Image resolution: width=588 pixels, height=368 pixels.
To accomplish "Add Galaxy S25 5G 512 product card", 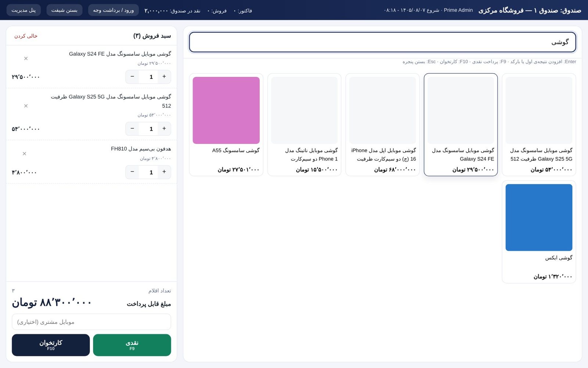I will (539, 125).
